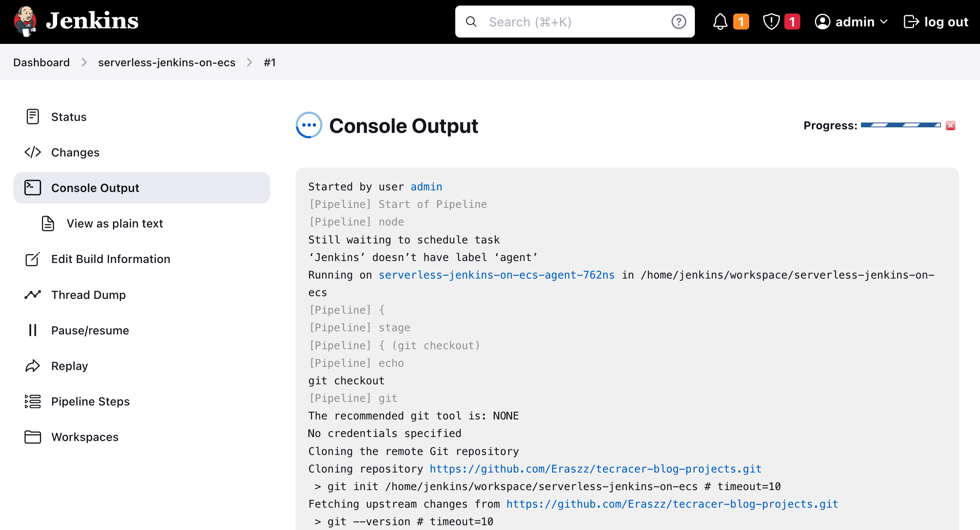Select the Workspaces menu item
The width and height of the screenshot is (980, 530).
(x=84, y=437)
